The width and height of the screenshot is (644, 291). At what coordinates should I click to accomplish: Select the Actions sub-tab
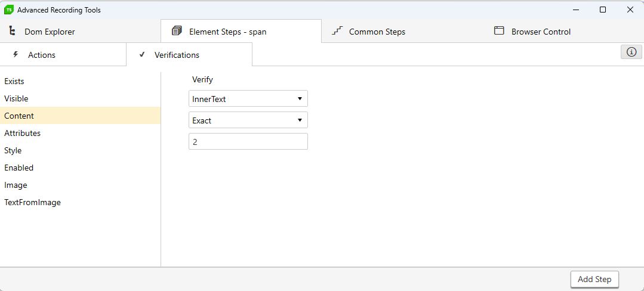coord(63,55)
